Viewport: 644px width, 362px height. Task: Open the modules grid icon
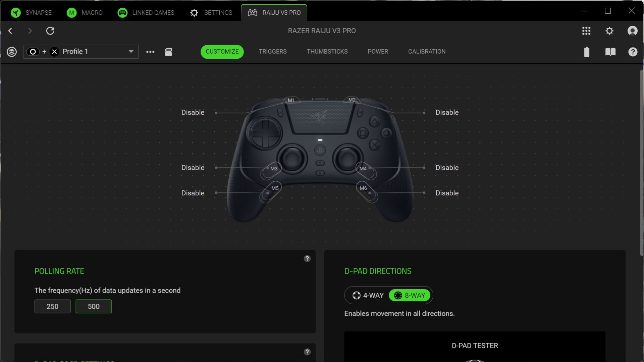point(586,31)
